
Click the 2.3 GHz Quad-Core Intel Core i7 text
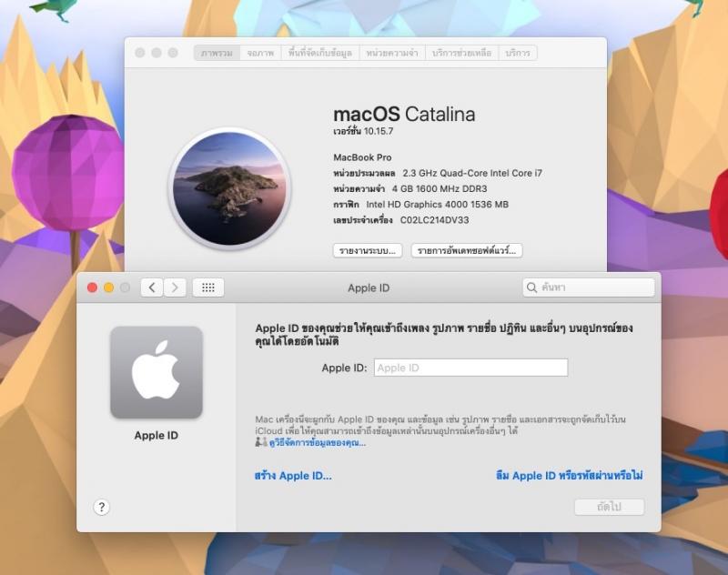pos(472,173)
